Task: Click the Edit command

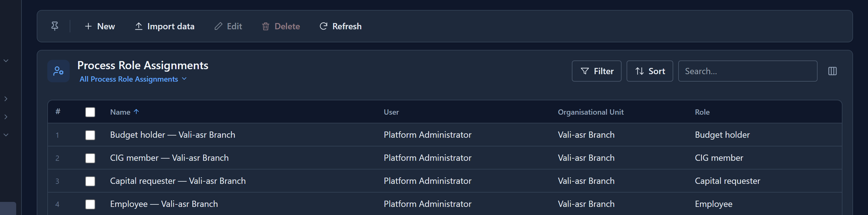Action: (x=228, y=26)
